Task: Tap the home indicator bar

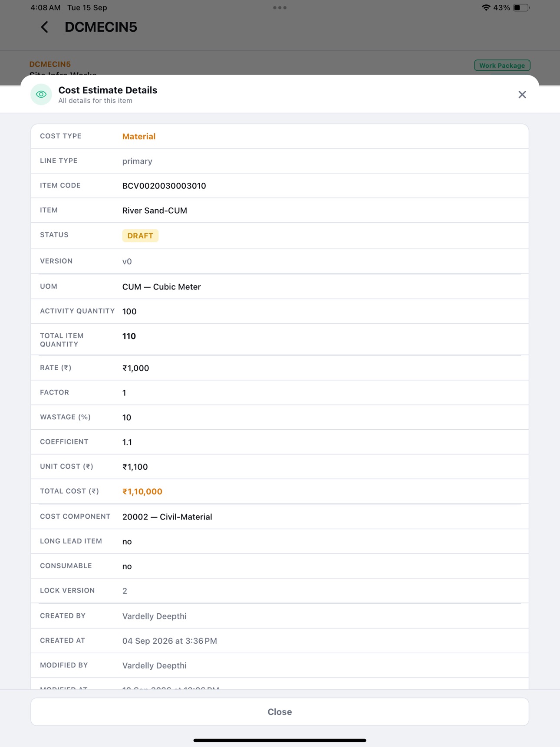Action: 280,740
